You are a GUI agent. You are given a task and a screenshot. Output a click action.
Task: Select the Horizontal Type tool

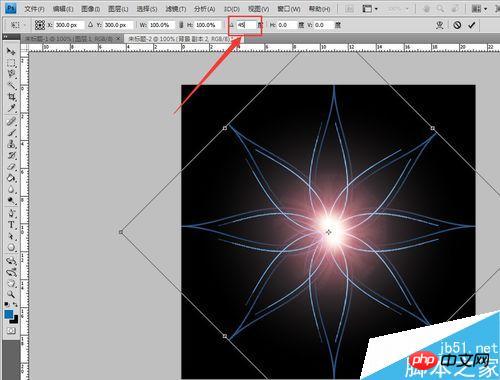[11, 225]
